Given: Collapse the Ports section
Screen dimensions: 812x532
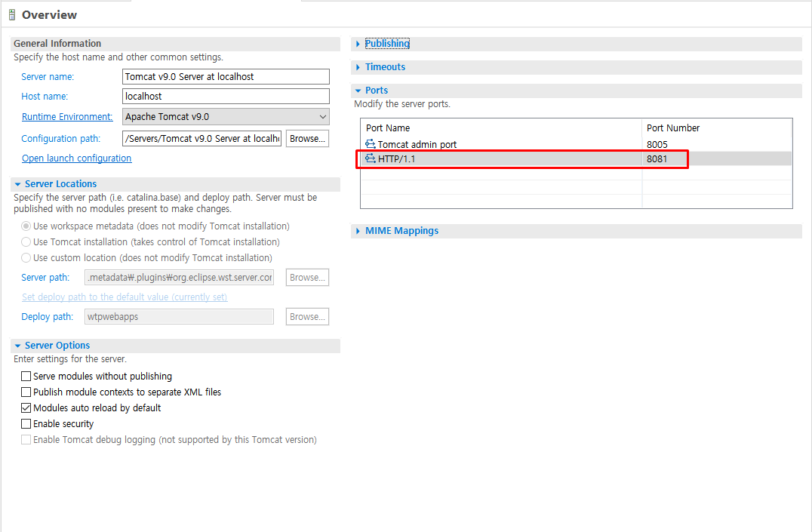Looking at the screenshot, I should 358,91.
